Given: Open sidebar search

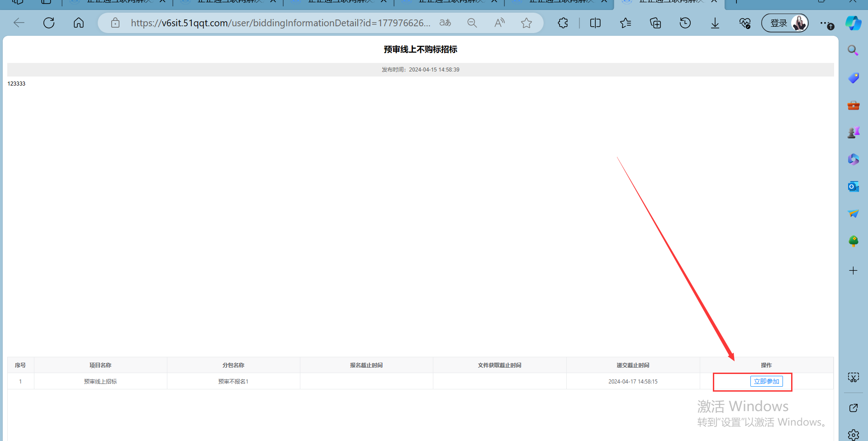Looking at the screenshot, I should coord(853,50).
